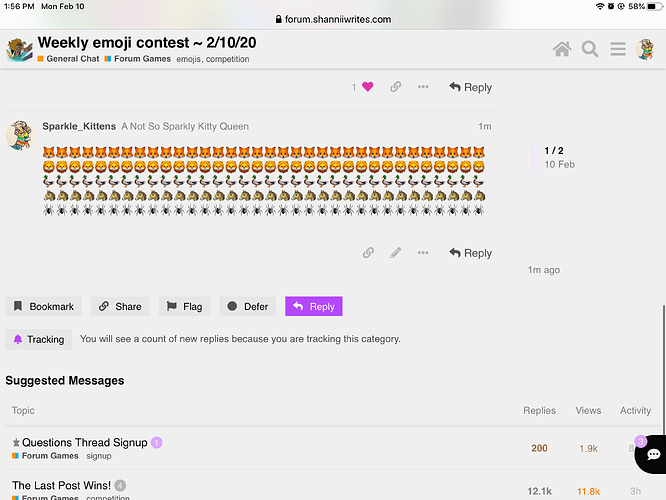Share this topic
This screenshot has height=500, width=666.
pos(120,306)
